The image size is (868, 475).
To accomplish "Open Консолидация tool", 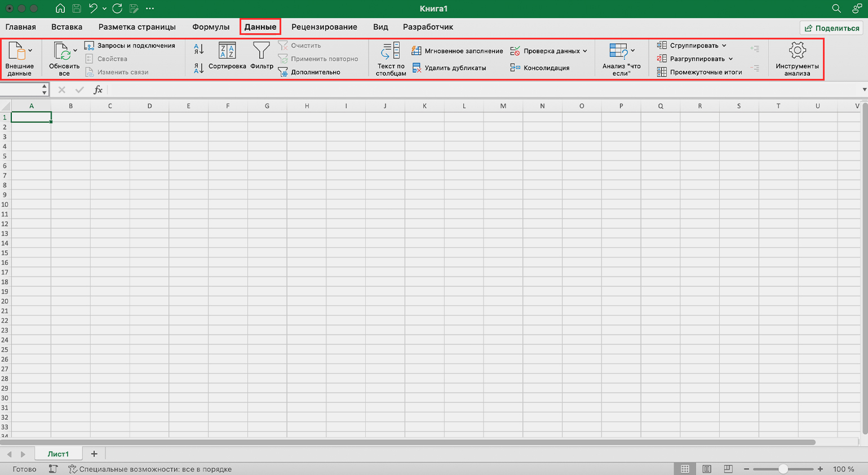I will coord(515,68).
